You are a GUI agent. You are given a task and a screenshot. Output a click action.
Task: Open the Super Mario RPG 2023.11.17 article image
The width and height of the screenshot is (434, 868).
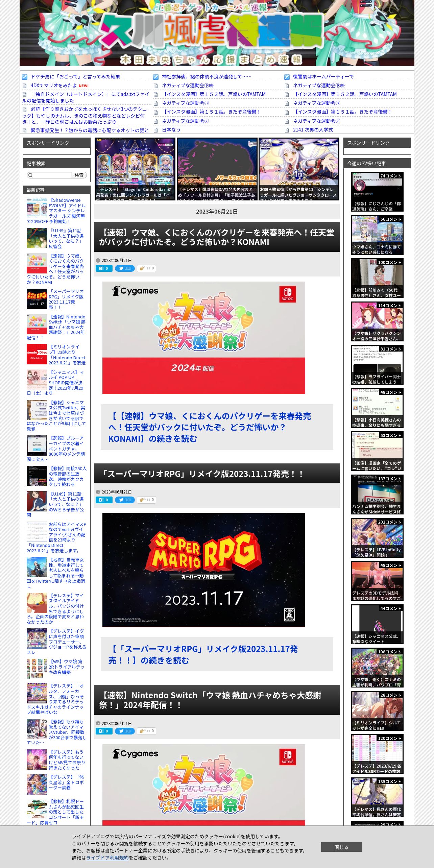click(203, 570)
